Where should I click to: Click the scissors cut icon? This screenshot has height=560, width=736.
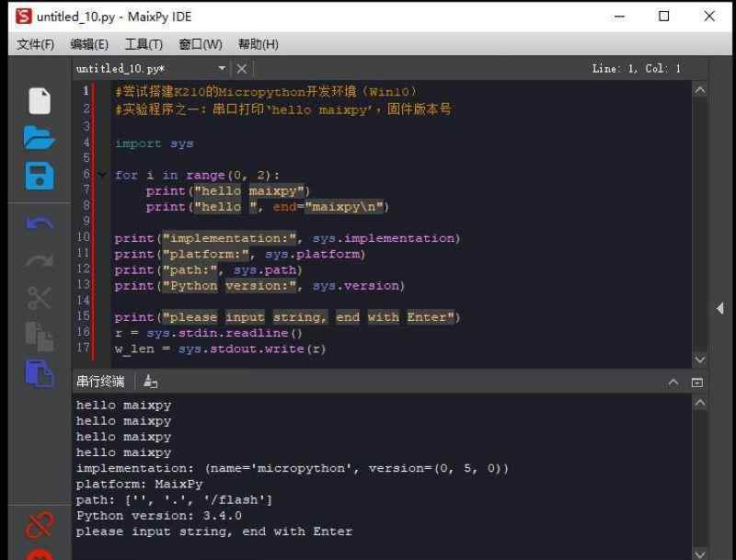[x=40, y=298]
